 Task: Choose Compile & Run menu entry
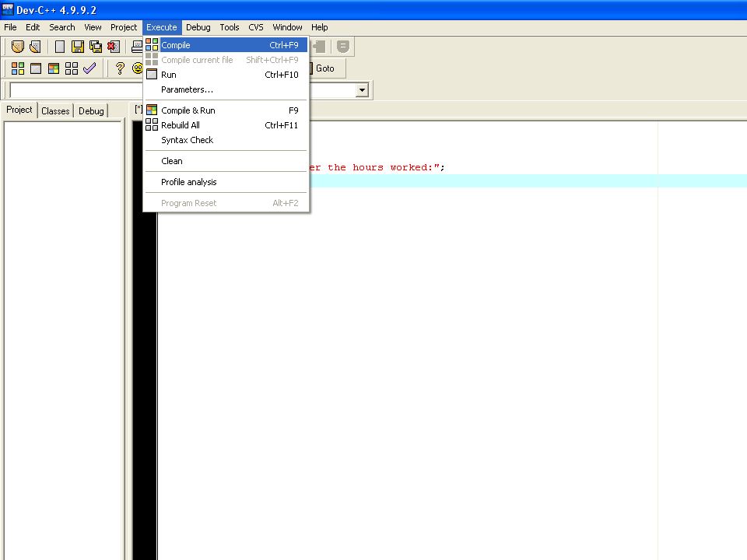[226, 110]
